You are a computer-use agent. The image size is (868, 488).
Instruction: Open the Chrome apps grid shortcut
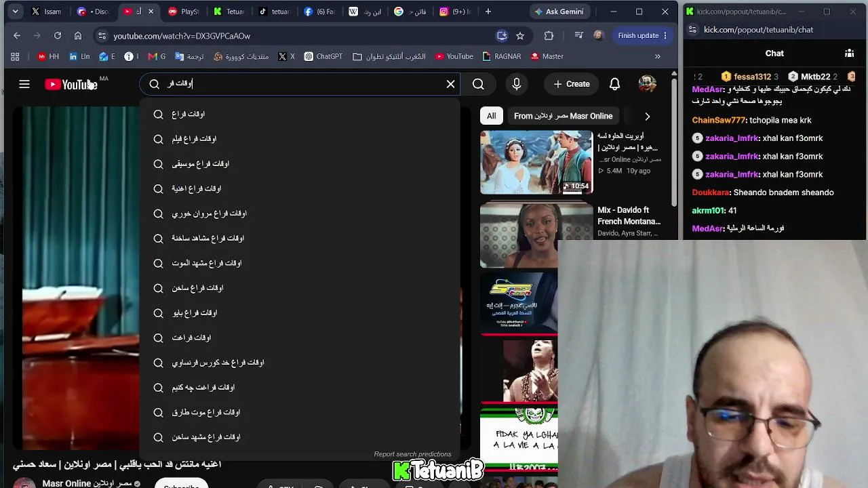pyautogui.click(x=15, y=56)
